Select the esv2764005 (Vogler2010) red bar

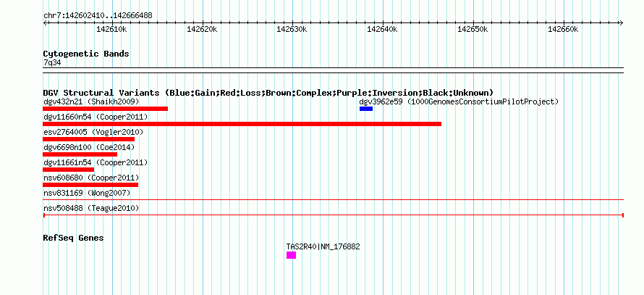(89, 139)
